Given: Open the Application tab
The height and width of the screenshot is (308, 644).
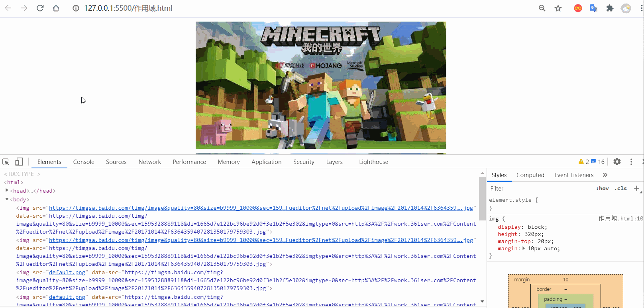Looking at the screenshot, I should pyautogui.click(x=267, y=162).
